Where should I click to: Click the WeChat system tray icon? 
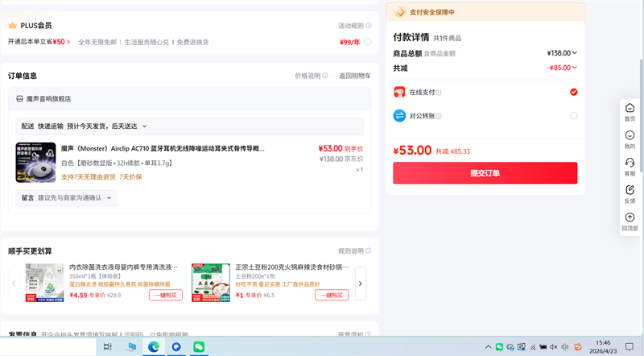coord(499,347)
